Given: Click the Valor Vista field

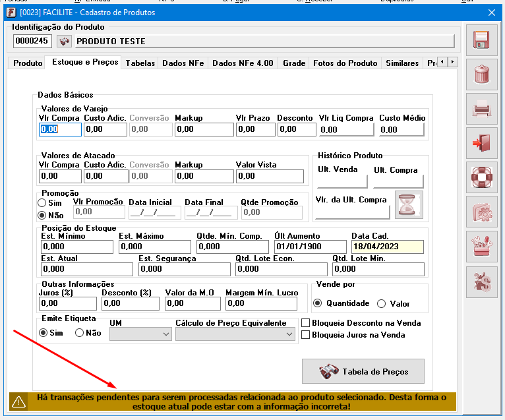Looking at the screenshot, I should (x=270, y=176).
